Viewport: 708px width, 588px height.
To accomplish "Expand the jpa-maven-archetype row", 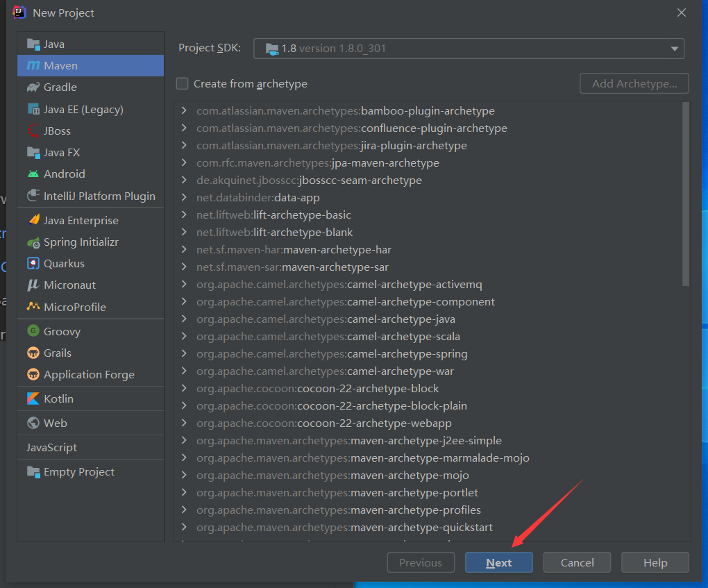I will coord(184,162).
